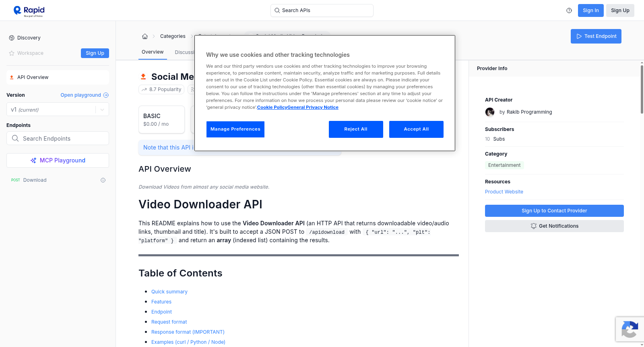Screen dimensions: 644x347
Task: Select the BASIC $0.00 plan card
Action: click(161, 120)
